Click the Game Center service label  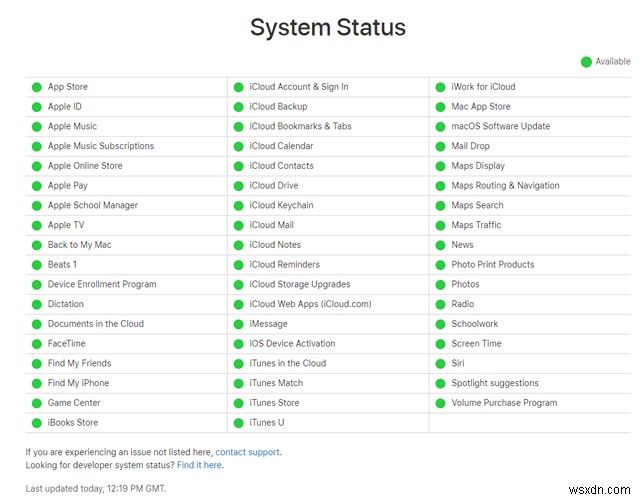pyautogui.click(x=74, y=403)
